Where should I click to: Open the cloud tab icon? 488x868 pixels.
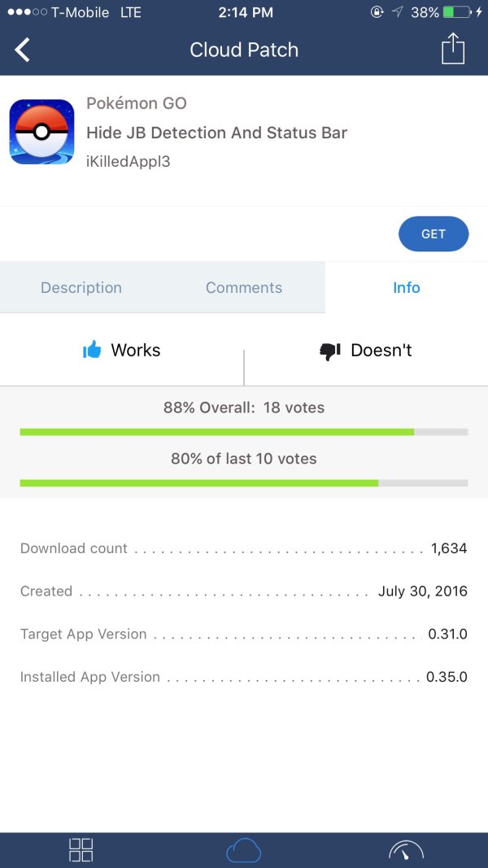tap(244, 851)
